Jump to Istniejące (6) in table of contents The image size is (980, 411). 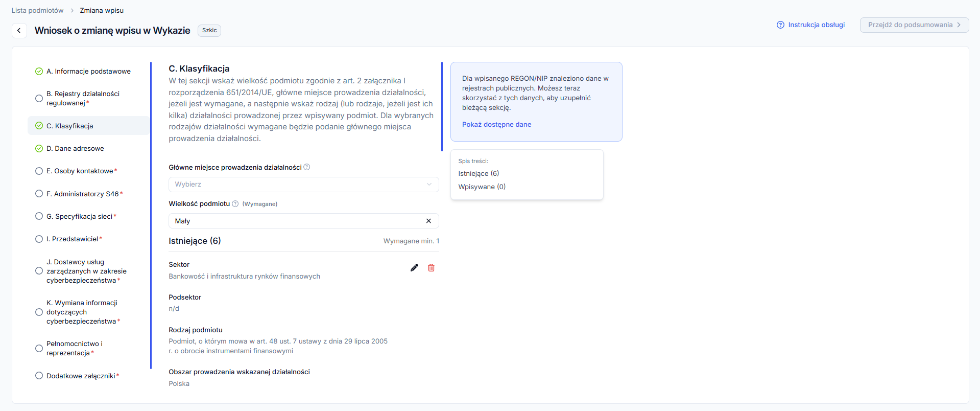point(479,174)
